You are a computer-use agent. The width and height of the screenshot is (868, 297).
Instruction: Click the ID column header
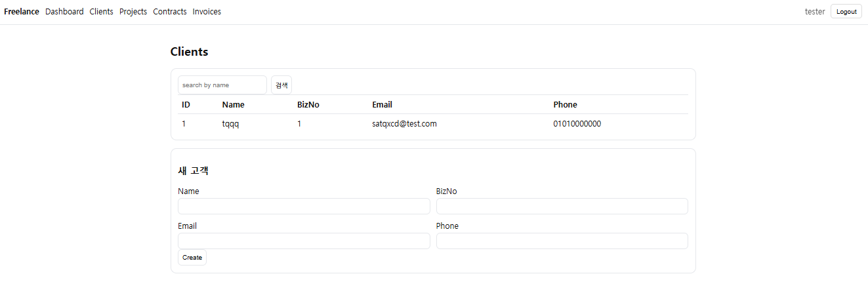(186, 104)
